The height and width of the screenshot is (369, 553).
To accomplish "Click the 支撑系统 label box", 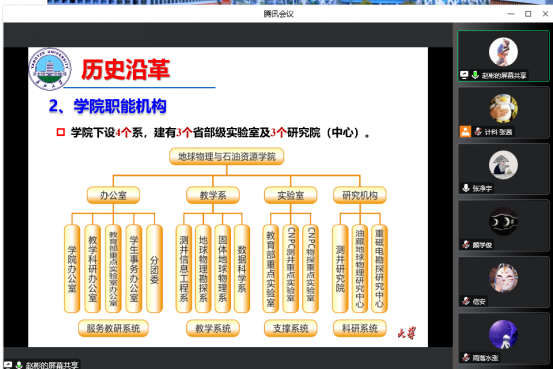I will tap(291, 328).
